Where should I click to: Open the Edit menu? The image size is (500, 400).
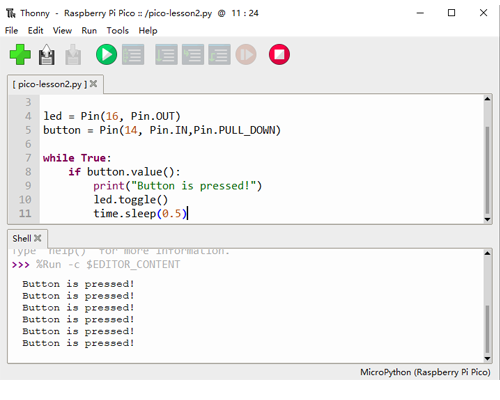tap(35, 31)
